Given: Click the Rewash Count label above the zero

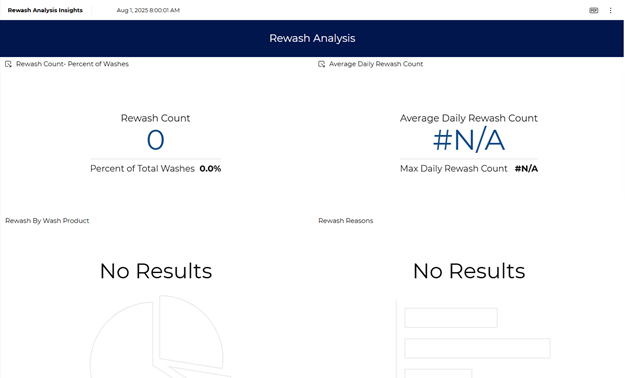Looking at the screenshot, I should coord(155,118).
